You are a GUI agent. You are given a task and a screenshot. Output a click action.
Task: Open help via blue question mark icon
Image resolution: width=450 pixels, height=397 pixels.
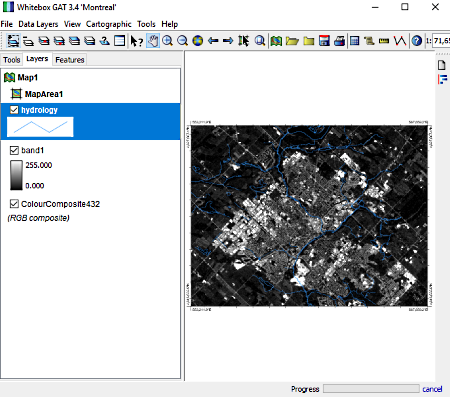[x=417, y=41]
